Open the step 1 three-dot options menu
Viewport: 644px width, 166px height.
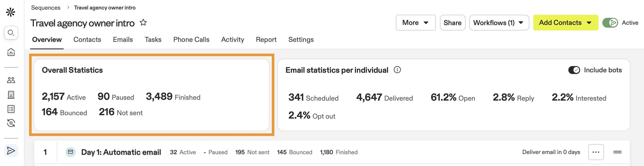596,152
